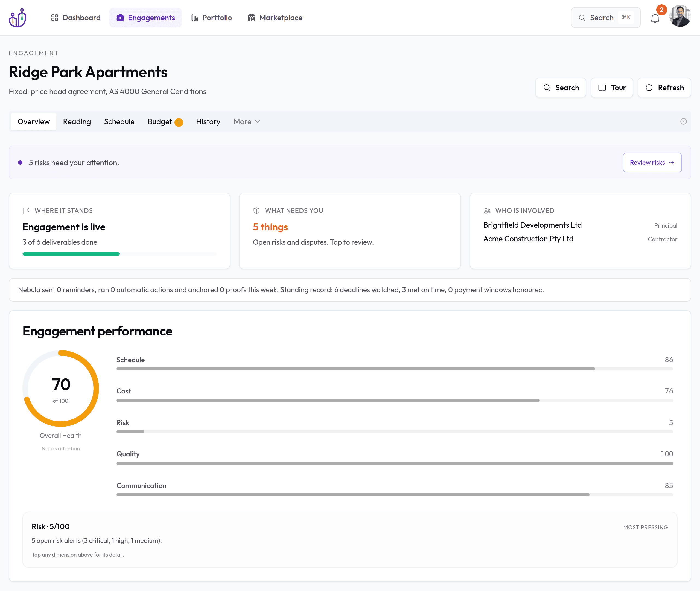Refresh the engagement page
Image resolution: width=700 pixels, height=591 pixels.
(664, 88)
